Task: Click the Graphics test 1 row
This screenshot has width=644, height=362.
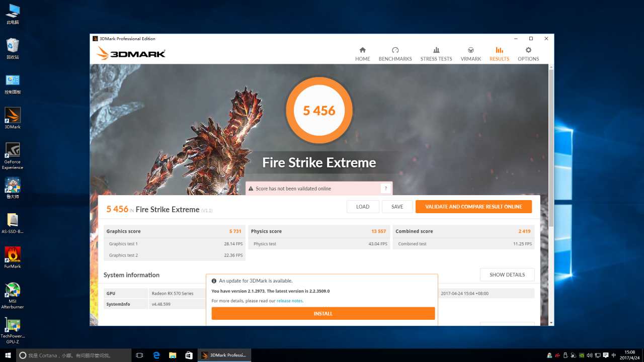Action: pyautogui.click(x=175, y=244)
